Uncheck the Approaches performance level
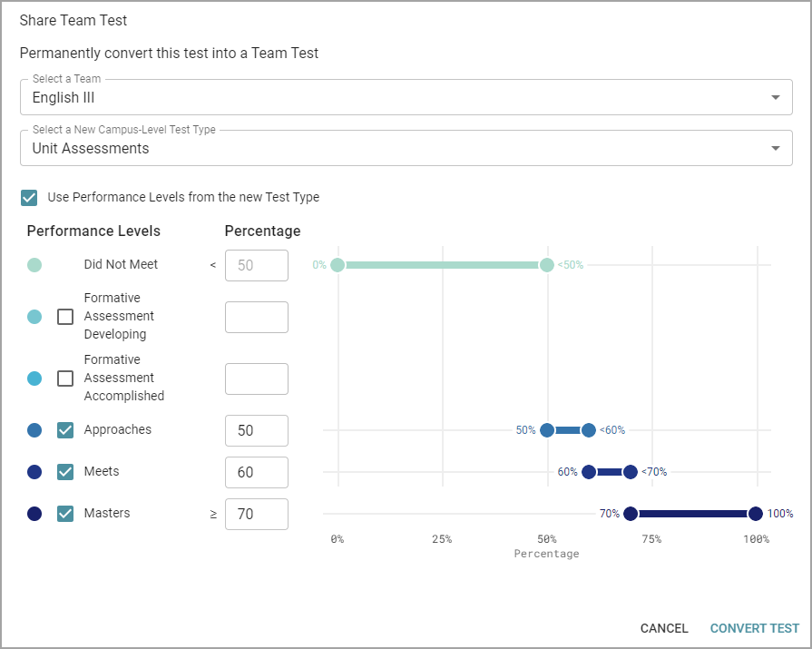The width and height of the screenshot is (812, 649). [65, 430]
